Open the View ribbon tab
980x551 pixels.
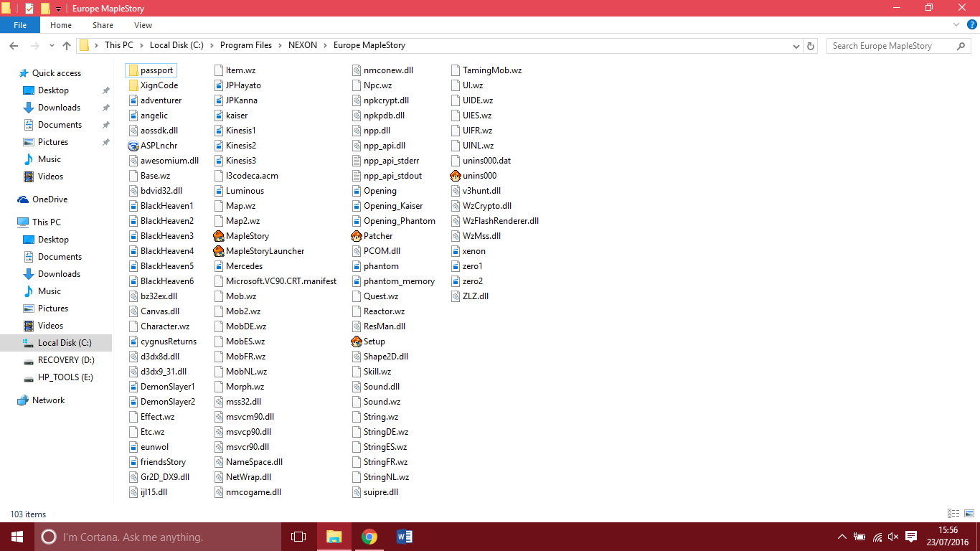tap(143, 25)
